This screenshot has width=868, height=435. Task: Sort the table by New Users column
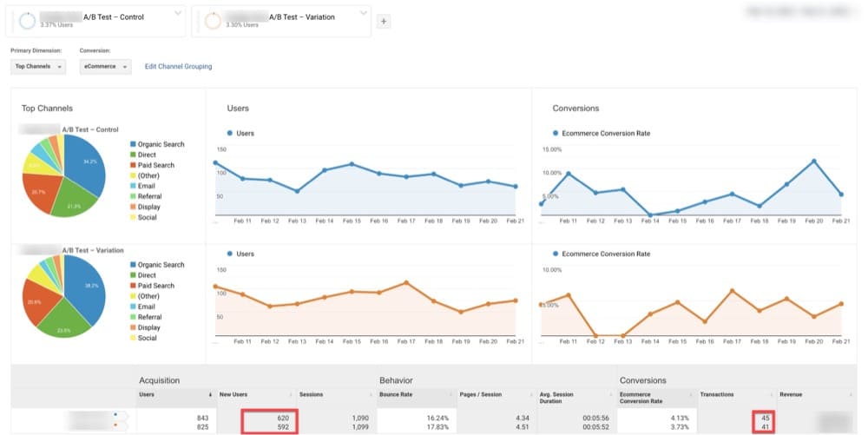pyautogui.click(x=234, y=394)
